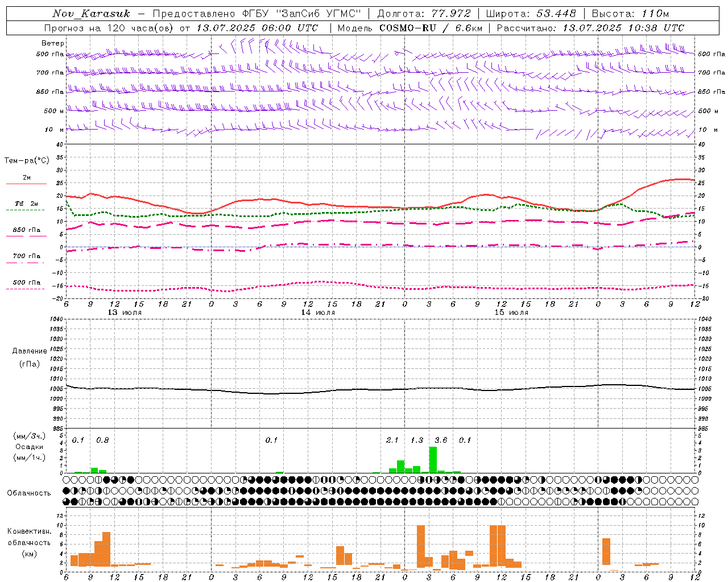
Task: Click the 3.6 precipitation total value
Action: point(441,440)
